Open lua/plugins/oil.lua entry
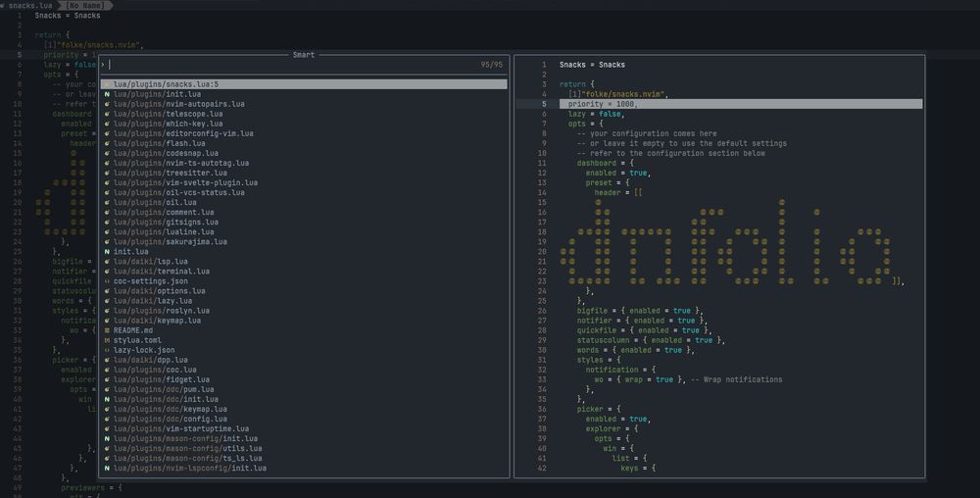The width and height of the screenshot is (980, 498). point(155,203)
